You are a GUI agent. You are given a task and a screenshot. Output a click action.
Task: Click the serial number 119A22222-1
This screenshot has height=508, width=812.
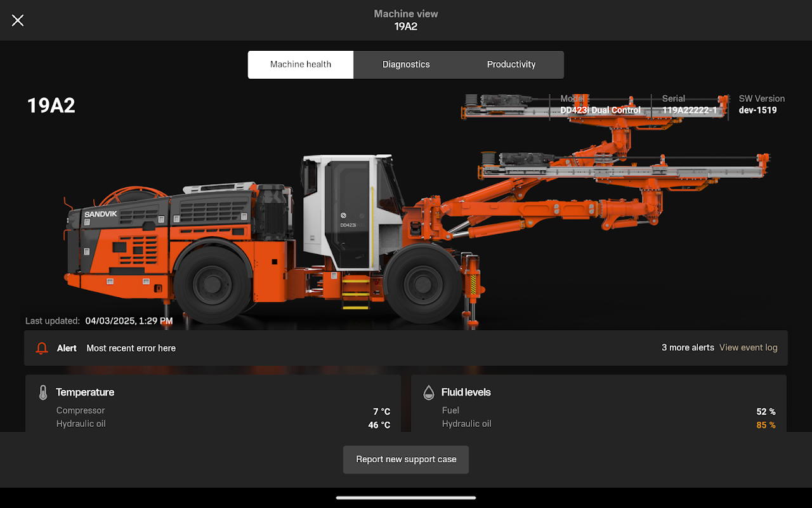tap(690, 110)
